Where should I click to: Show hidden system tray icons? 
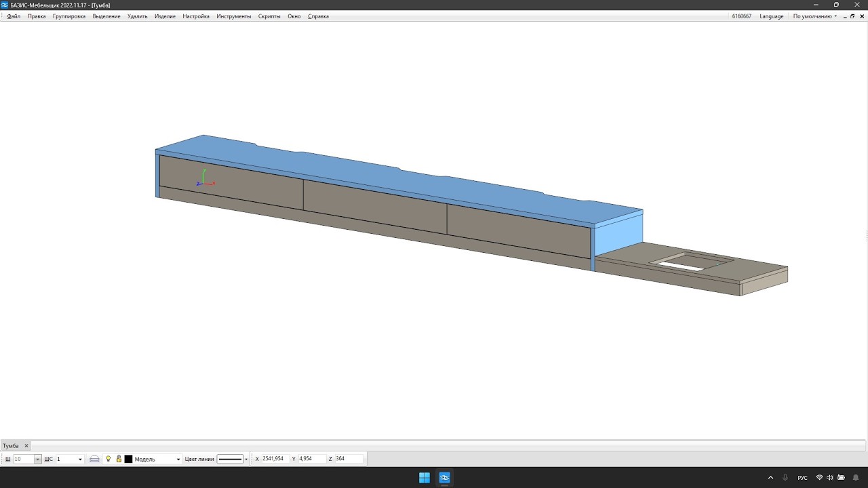pyautogui.click(x=770, y=478)
